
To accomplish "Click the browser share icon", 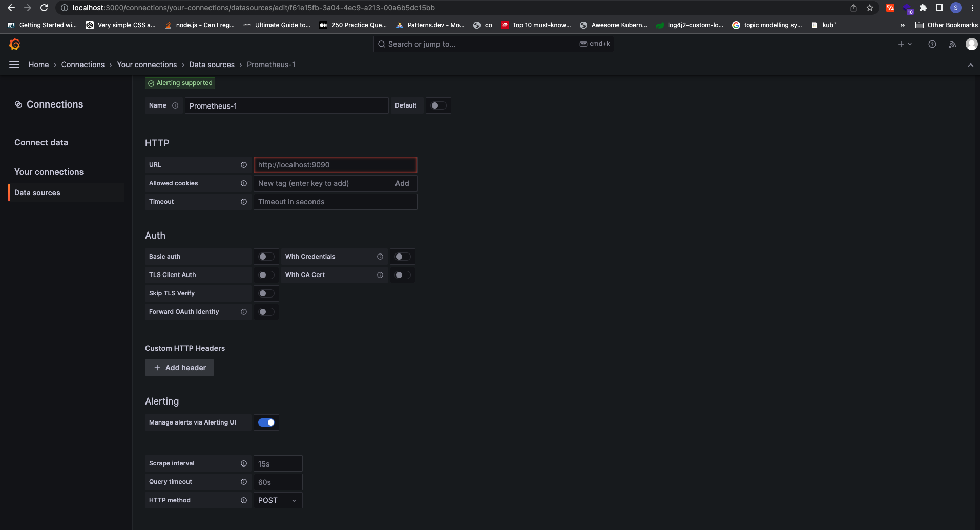I will click(x=853, y=8).
